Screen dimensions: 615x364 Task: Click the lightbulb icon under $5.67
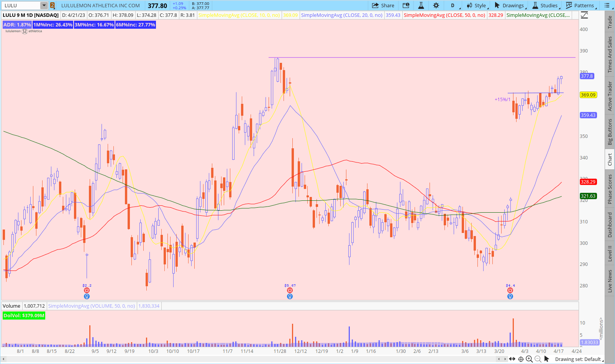click(290, 296)
